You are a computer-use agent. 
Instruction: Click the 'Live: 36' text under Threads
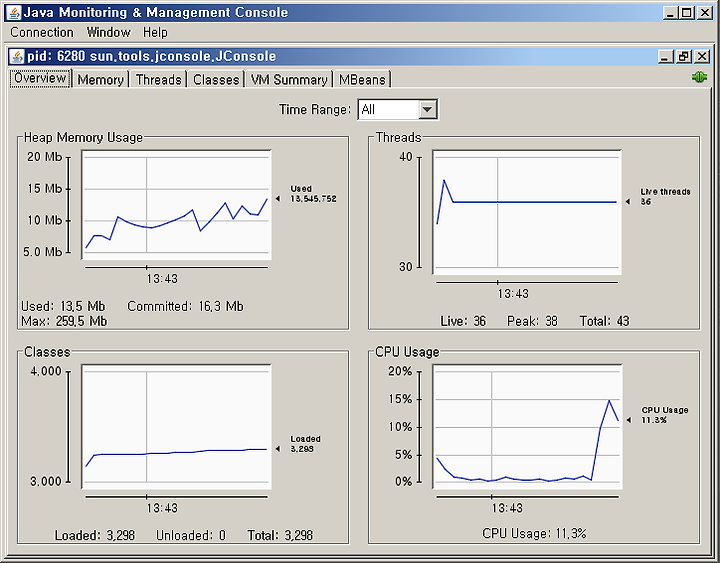[x=463, y=321]
